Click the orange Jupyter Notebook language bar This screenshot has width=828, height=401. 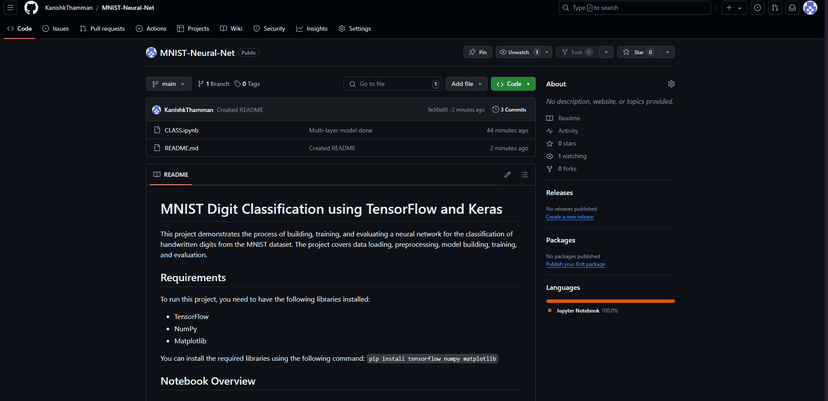610,300
